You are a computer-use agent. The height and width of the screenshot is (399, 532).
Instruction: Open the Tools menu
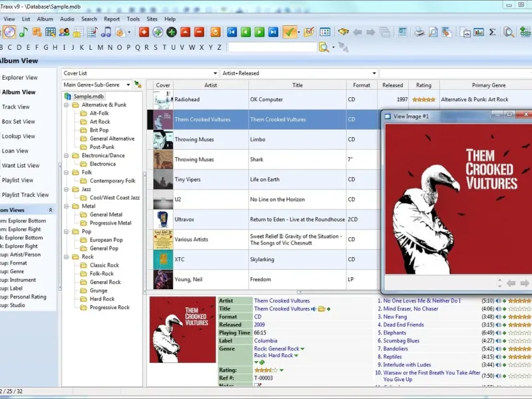(x=133, y=19)
